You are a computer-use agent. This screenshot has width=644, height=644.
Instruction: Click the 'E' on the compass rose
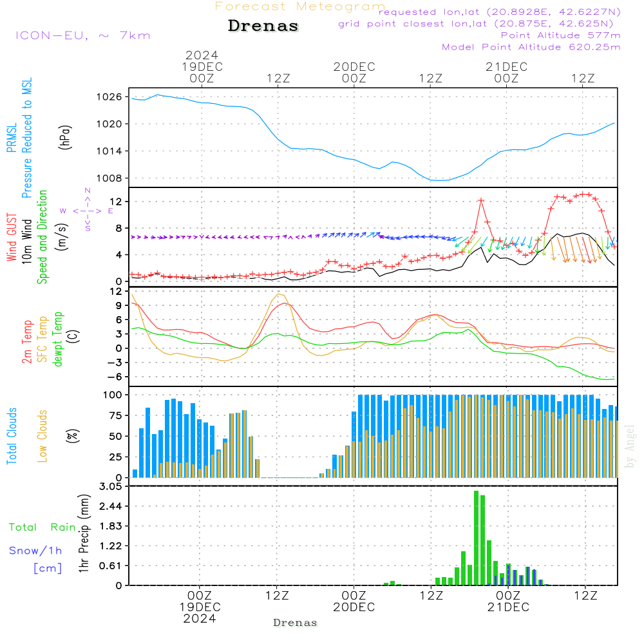[111, 211]
